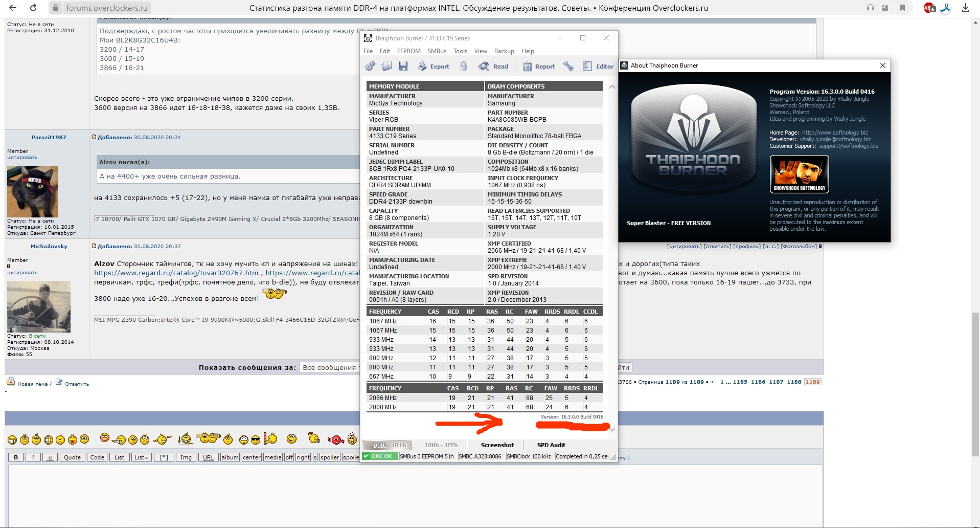The image size is (980, 528).
Task: Go to forum page 1185
Action: point(740,382)
